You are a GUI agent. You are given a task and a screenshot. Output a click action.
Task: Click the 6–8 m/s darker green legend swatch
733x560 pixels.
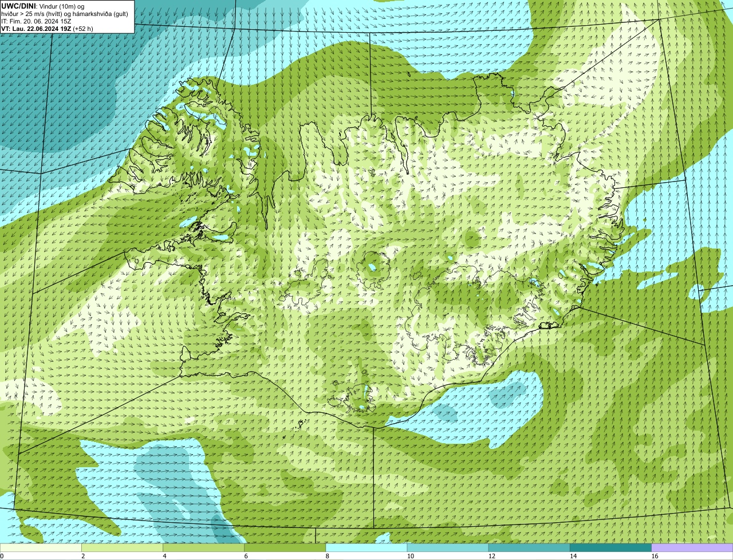[285, 547]
